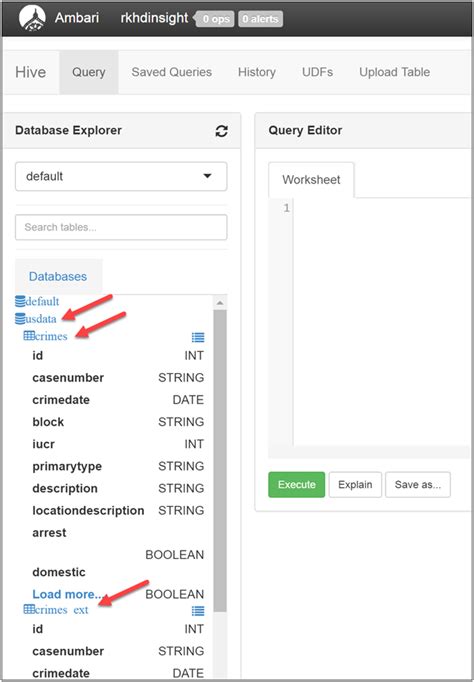This screenshot has height=682, width=474.
Task: Refresh the Database Explorer
Action: coord(222,131)
